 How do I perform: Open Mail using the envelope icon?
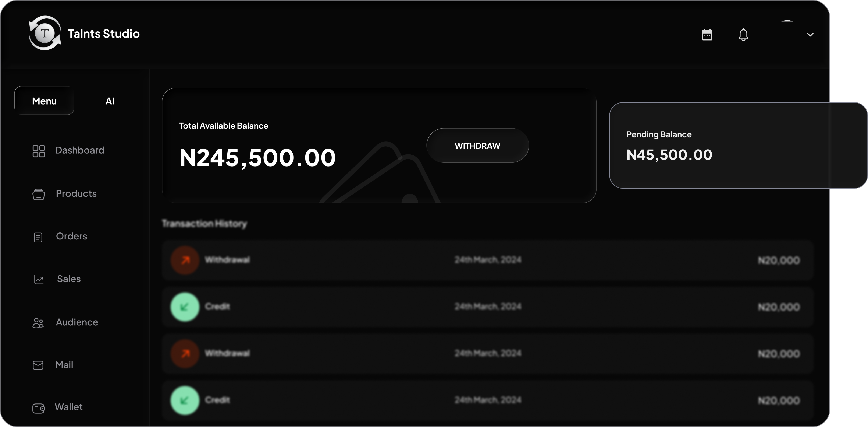coord(38,365)
